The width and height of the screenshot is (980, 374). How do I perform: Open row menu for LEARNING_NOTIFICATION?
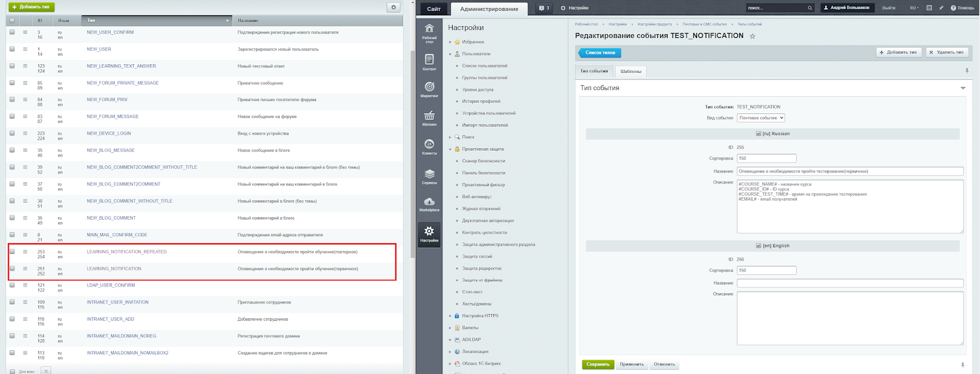click(25, 268)
